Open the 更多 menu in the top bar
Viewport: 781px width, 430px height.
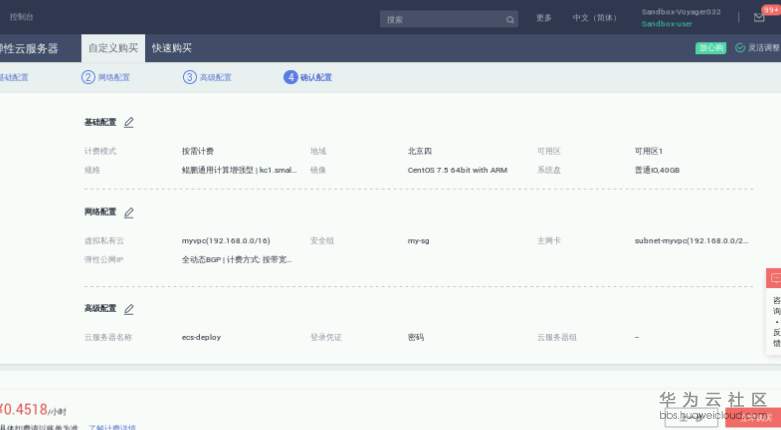point(544,18)
